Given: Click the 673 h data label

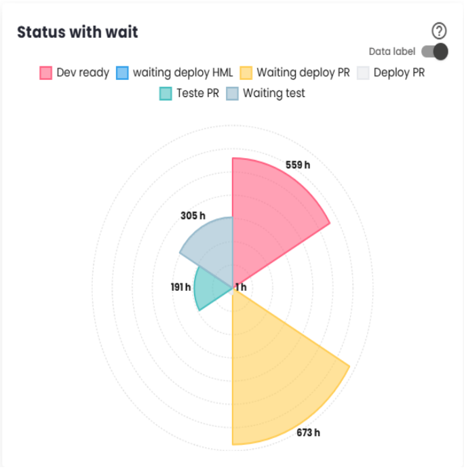Looking at the screenshot, I should coord(308,433).
